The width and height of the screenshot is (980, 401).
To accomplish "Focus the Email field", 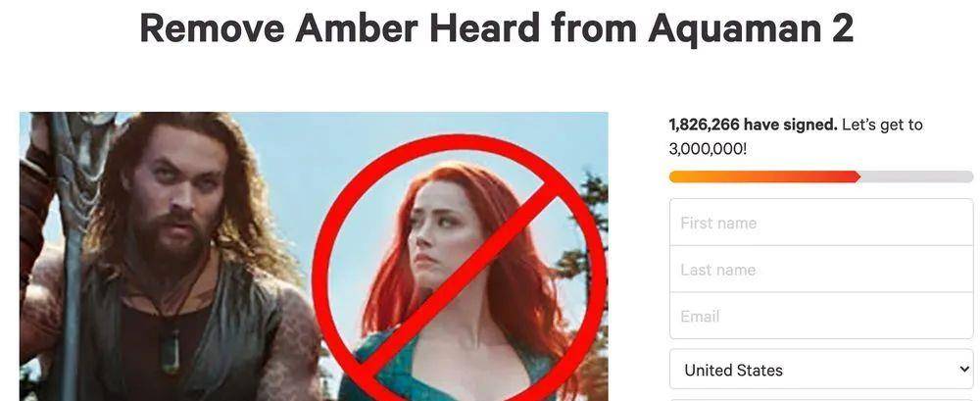I will pyautogui.click(x=820, y=316).
